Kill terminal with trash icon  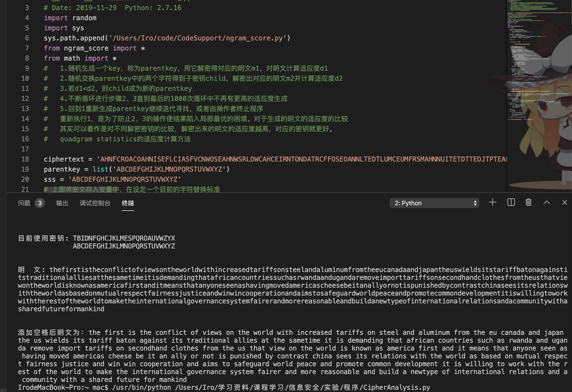click(528, 202)
